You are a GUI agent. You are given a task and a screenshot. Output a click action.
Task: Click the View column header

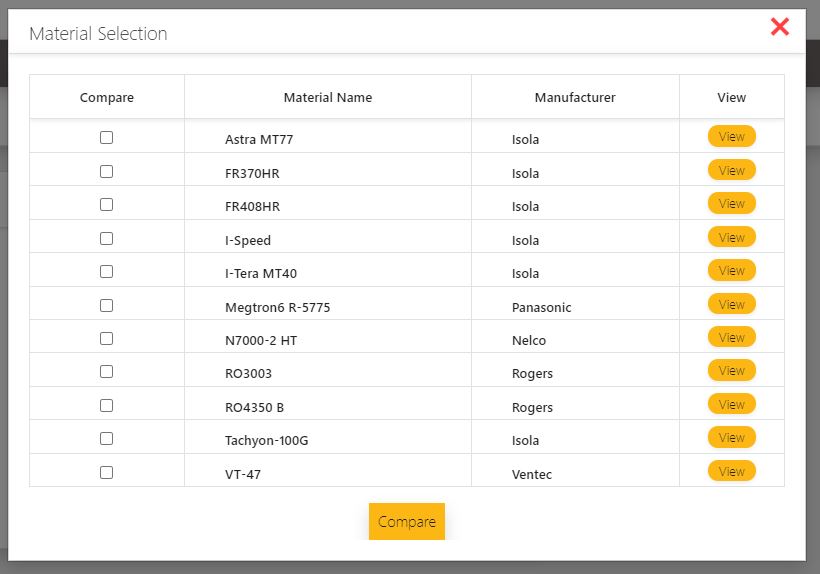click(731, 97)
